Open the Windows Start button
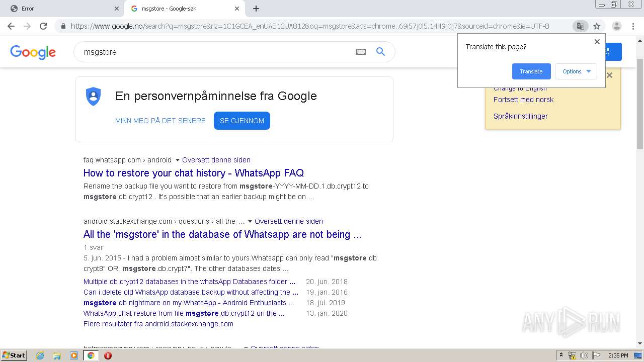This screenshot has width=644, height=362. (x=14, y=355)
